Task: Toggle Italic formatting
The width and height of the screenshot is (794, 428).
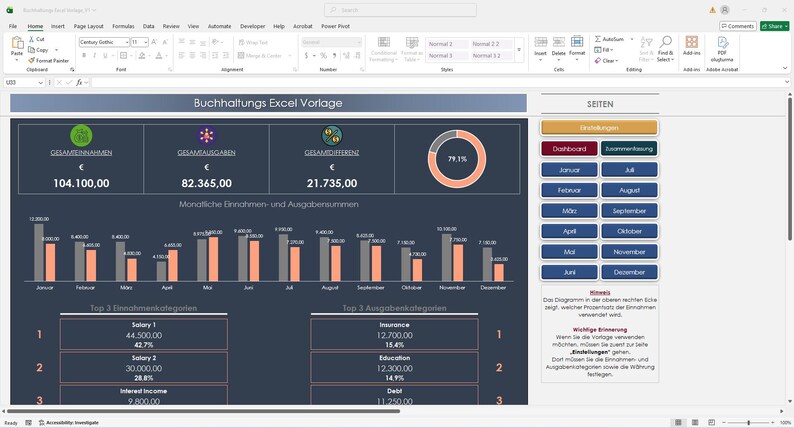Action: click(x=94, y=55)
